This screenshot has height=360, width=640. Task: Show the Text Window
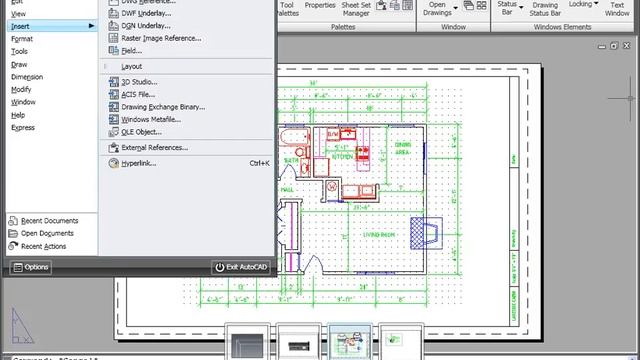click(617, 9)
